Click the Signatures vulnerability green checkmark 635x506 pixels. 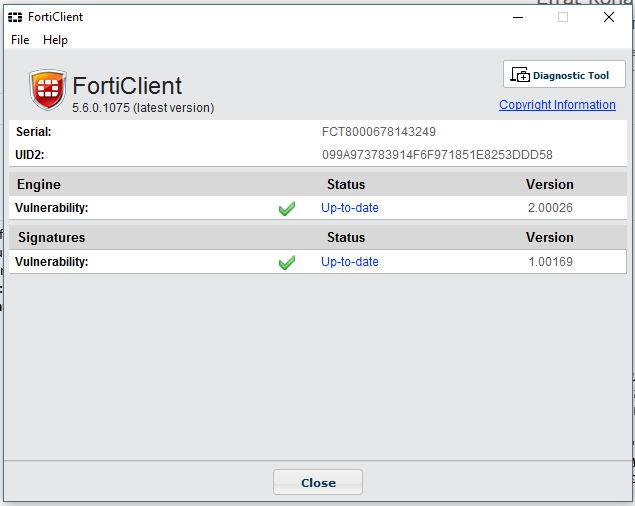coord(287,262)
